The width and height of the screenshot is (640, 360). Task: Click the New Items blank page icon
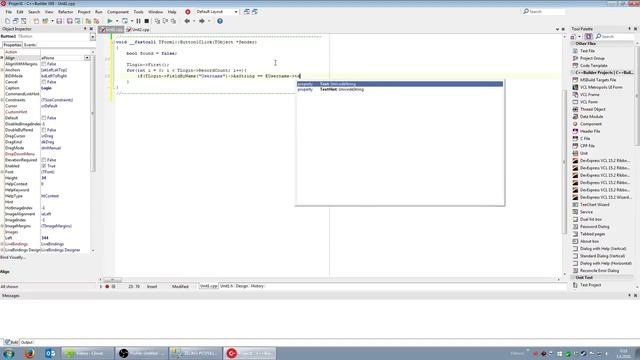[7, 21]
